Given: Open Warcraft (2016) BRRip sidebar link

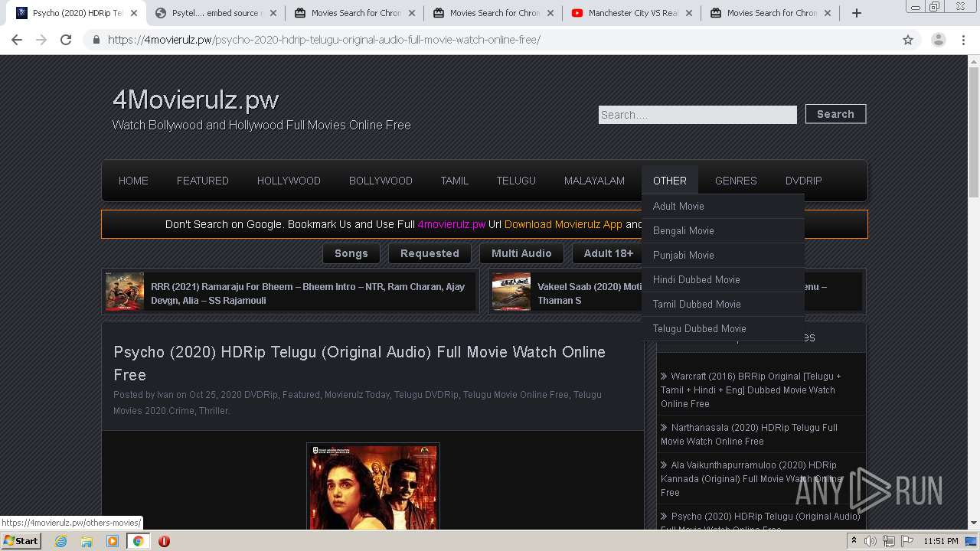Looking at the screenshot, I should click(750, 390).
